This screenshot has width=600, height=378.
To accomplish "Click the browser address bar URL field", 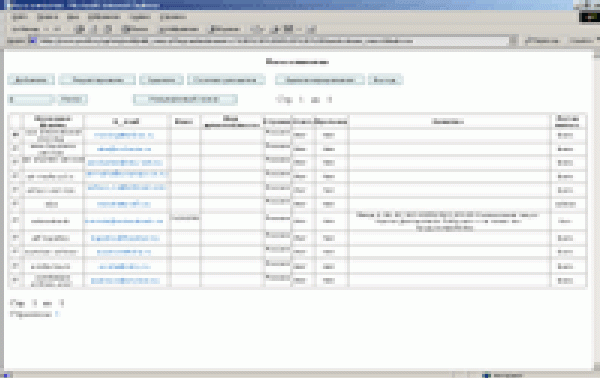I will pyautogui.click(x=274, y=41).
